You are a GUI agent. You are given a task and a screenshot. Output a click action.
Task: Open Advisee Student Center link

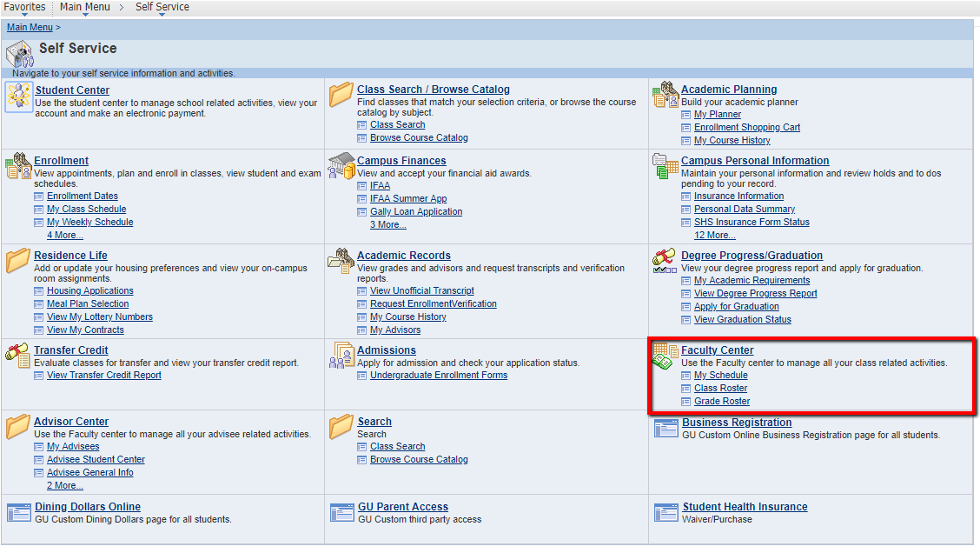pos(96,460)
